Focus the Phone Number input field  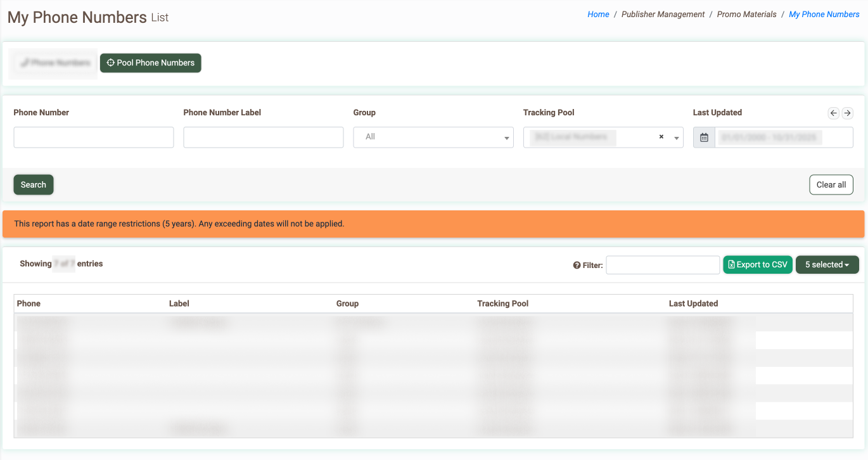pyautogui.click(x=94, y=137)
